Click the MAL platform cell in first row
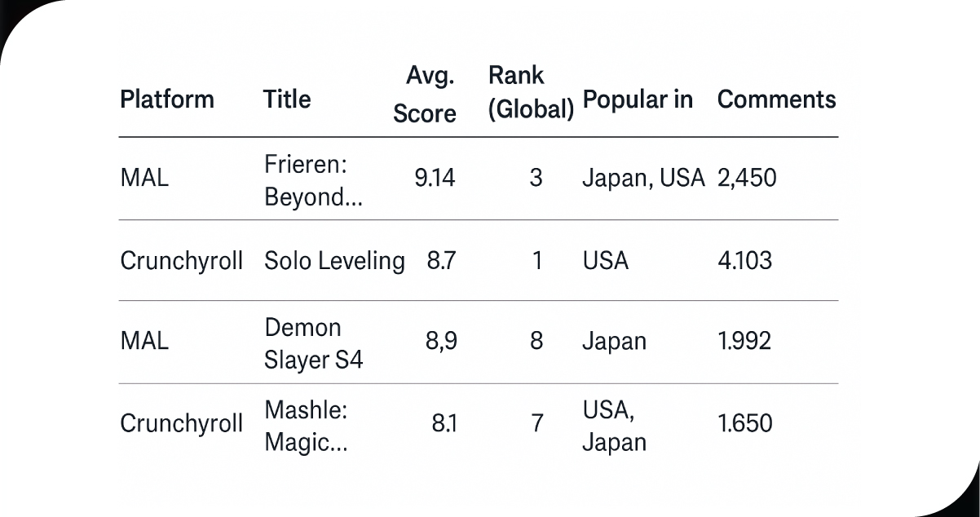Image resolution: width=980 pixels, height=517 pixels. click(x=144, y=179)
